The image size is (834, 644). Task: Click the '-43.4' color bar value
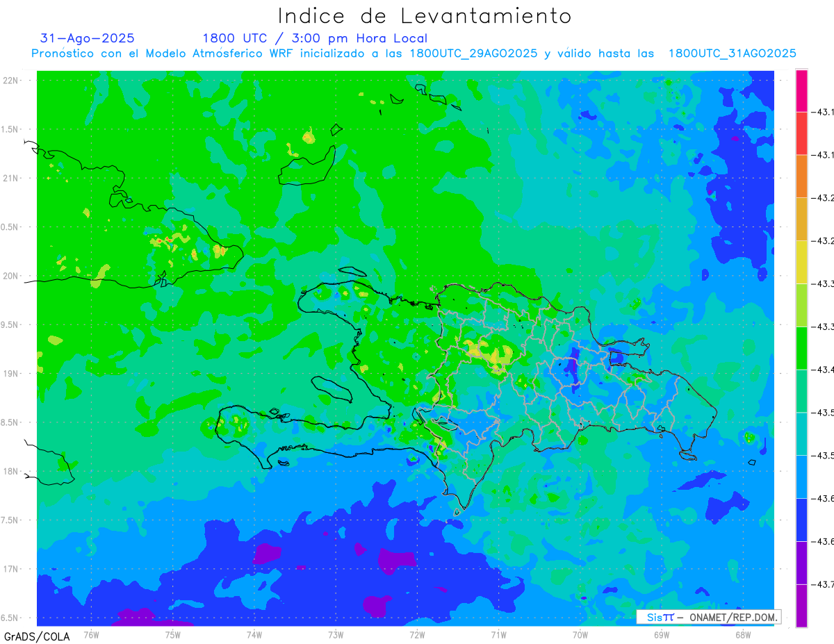(824, 370)
